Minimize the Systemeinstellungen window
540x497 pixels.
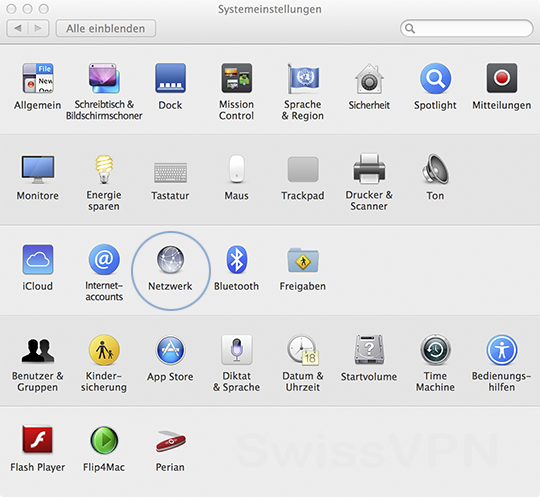point(28,9)
